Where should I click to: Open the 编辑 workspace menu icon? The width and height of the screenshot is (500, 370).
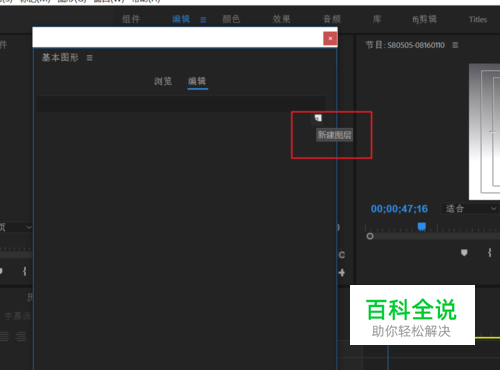203,20
